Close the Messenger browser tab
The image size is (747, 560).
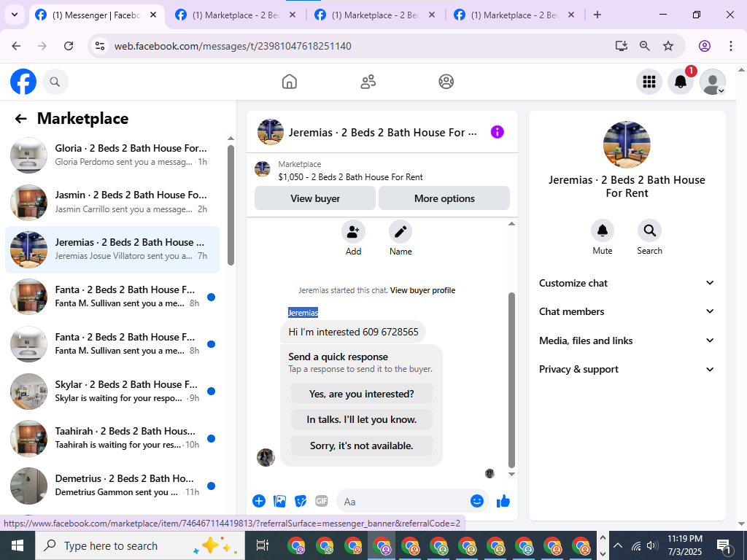(x=153, y=15)
